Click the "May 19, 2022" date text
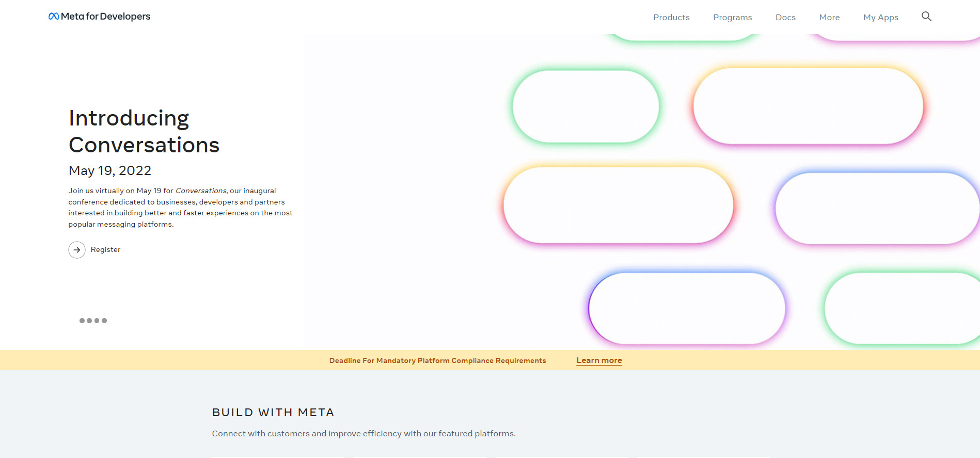The image size is (980, 458). [110, 170]
